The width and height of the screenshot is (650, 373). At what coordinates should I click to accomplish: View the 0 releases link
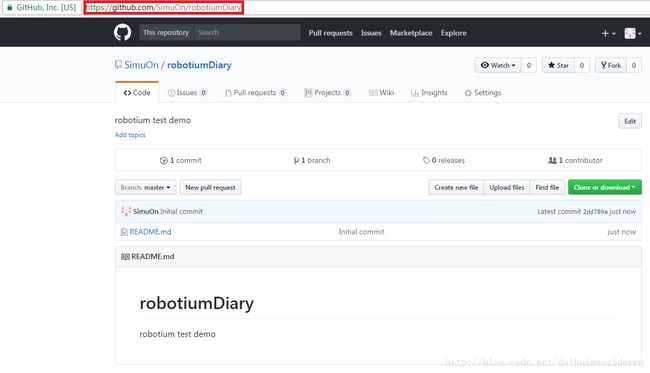pos(444,160)
